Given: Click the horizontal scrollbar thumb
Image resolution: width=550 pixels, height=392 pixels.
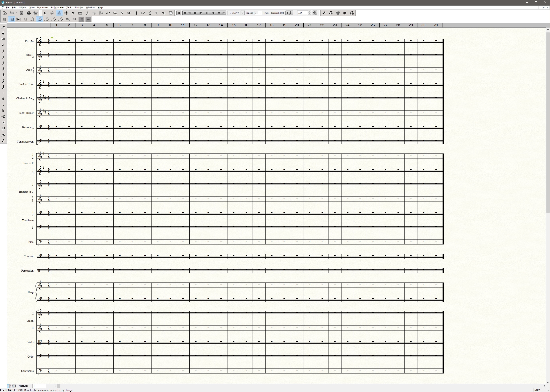Looking at the screenshot, I should [x=58, y=386].
